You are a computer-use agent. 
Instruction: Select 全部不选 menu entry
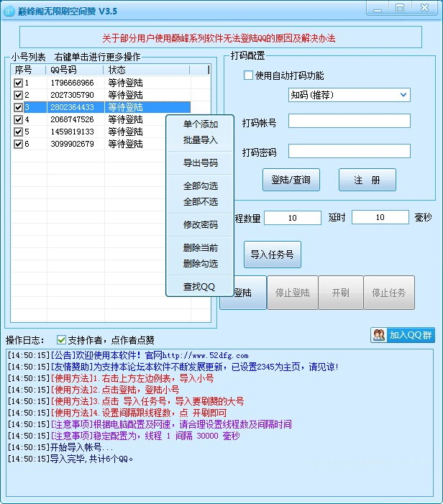coord(200,202)
